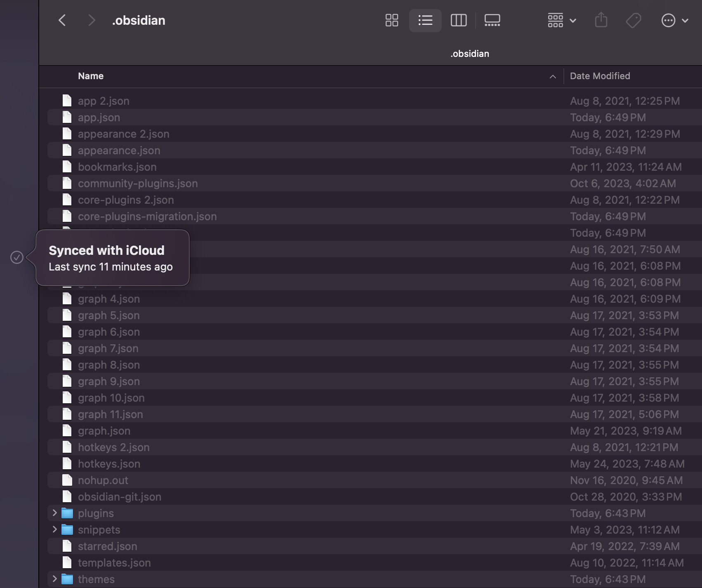Switch to list view

point(425,20)
